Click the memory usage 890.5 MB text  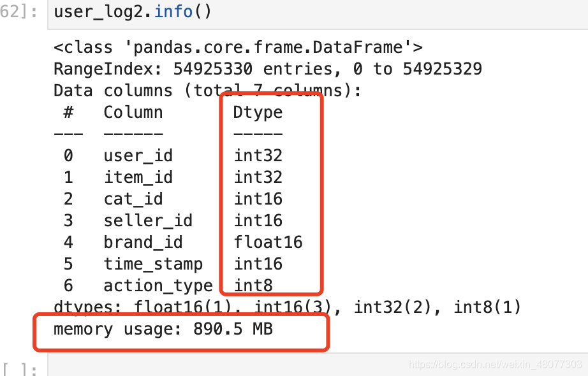pyautogui.click(x=163, y=329)
